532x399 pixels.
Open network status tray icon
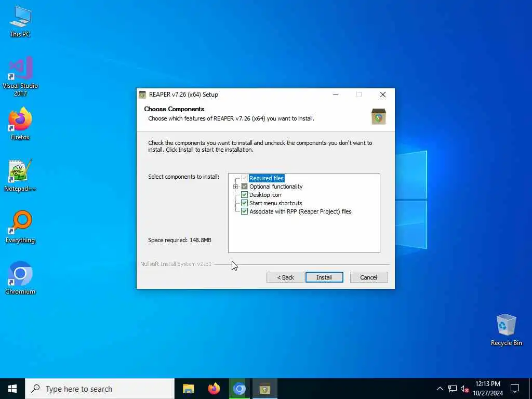coord(453,389)
